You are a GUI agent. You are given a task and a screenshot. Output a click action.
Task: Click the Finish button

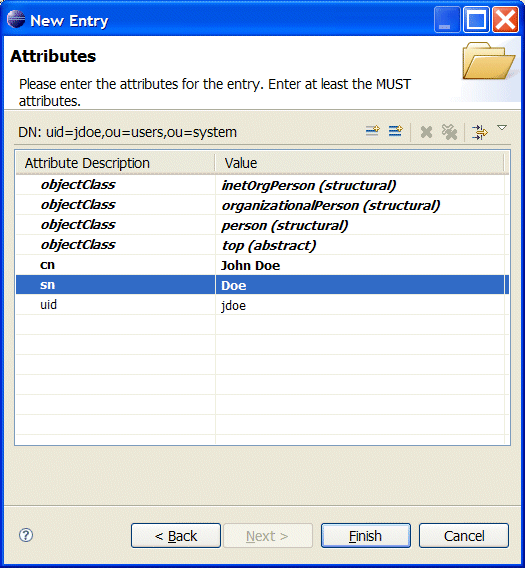(x=366, y=535)
